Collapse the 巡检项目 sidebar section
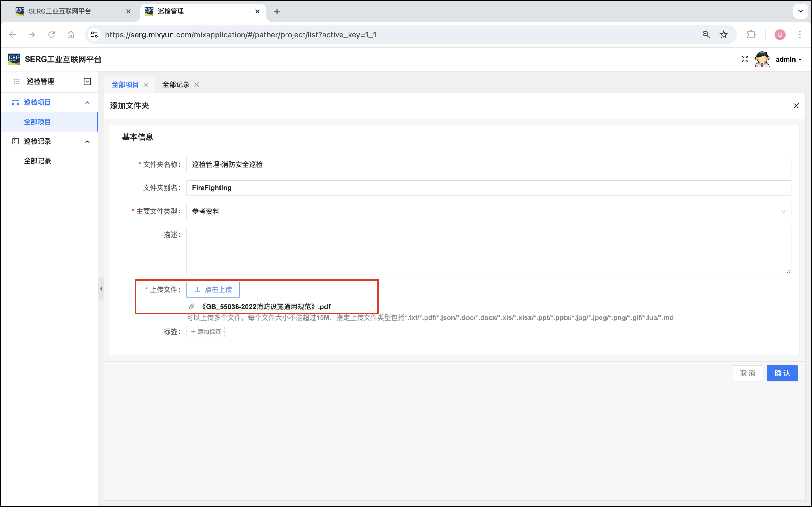The width and height of the screenshot is (812, 507). point(87,103)
